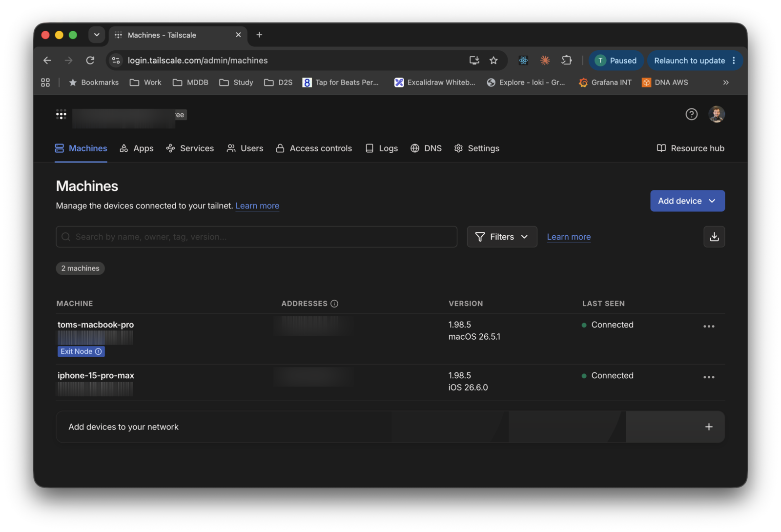Expand the Filters dropdown

(502, 237)
